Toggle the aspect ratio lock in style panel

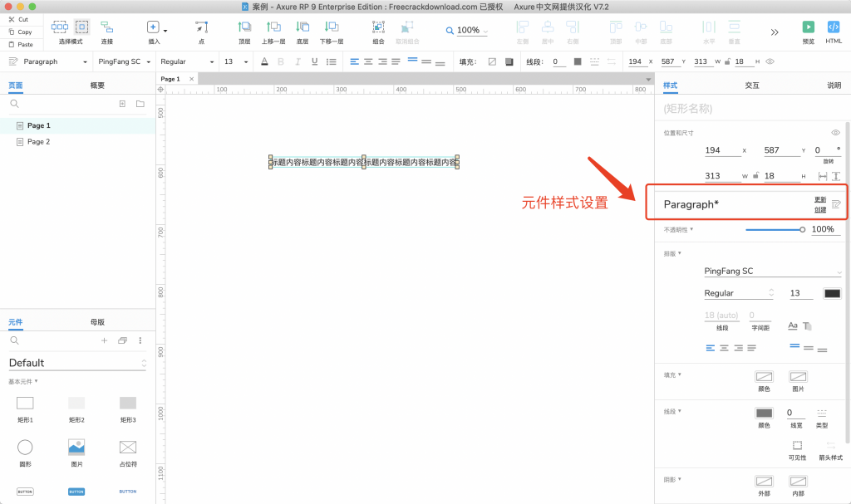click(x=755, y=176)
